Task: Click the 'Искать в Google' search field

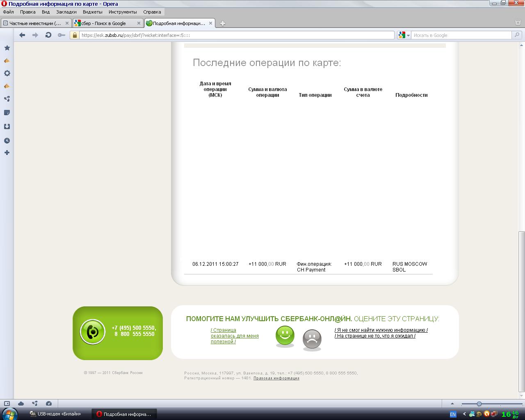Action: (461, 35)
